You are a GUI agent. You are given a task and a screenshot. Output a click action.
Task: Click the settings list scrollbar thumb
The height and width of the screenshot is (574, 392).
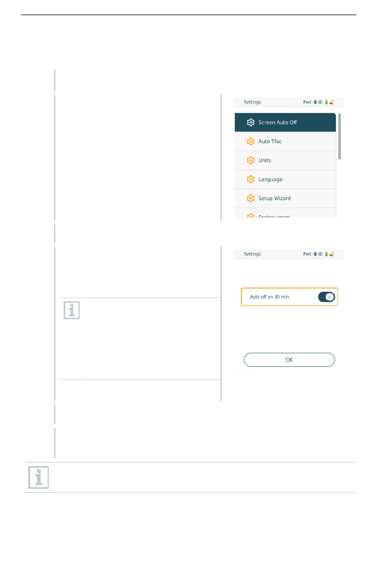pos(340,137)
